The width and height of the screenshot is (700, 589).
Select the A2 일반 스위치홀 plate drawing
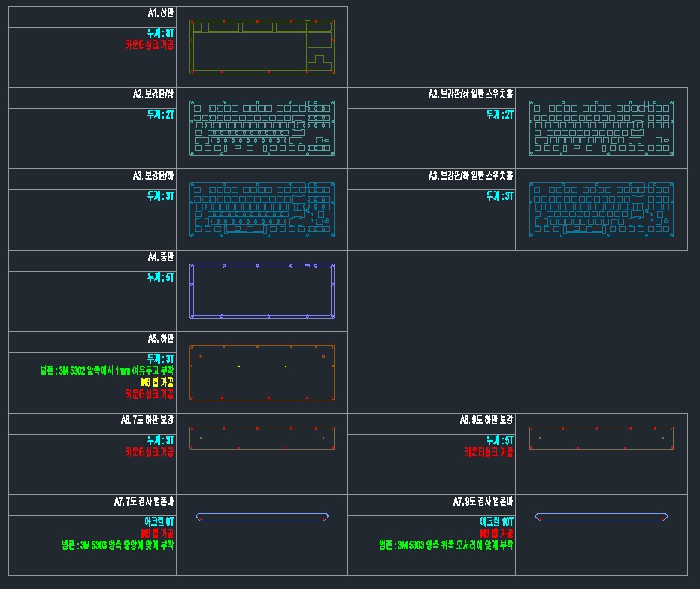coord(601,128)
